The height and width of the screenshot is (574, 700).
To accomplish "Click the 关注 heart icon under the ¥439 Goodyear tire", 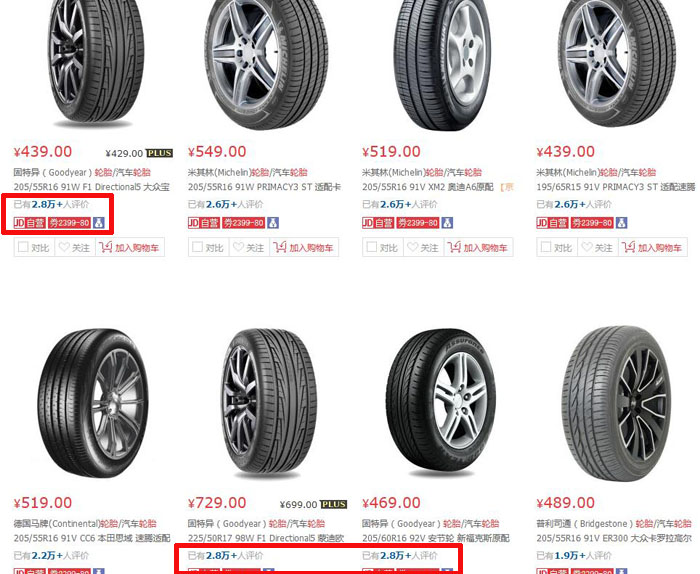I will 64,247.
